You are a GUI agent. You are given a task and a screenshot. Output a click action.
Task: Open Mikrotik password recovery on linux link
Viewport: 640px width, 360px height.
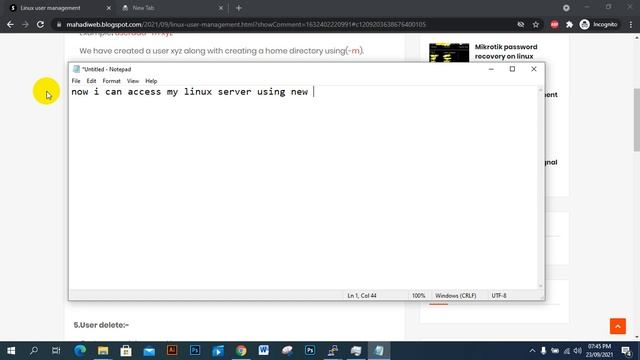(506, 51)
